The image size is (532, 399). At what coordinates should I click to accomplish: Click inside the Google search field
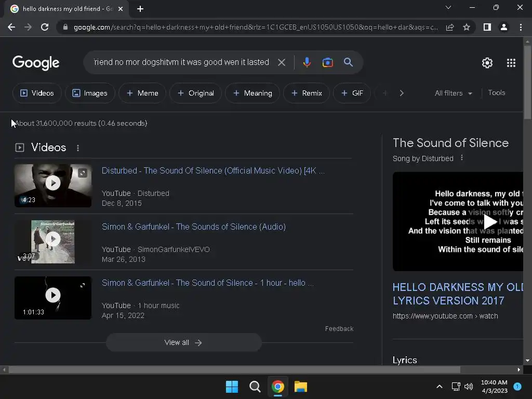pyautogui.click(x=181, y=62)
